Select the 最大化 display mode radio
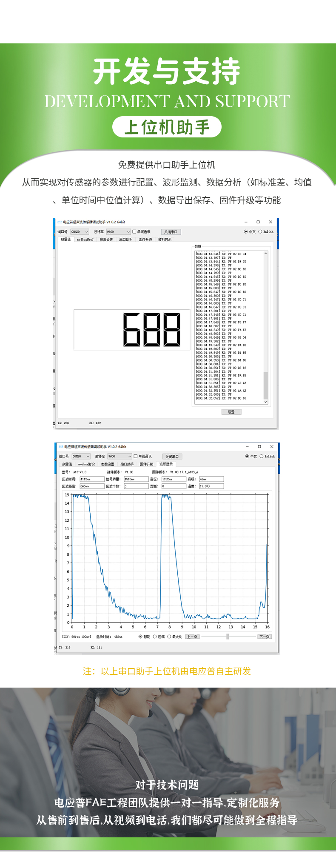Screen dimensions: 336x868 click(x=169, y=637)
